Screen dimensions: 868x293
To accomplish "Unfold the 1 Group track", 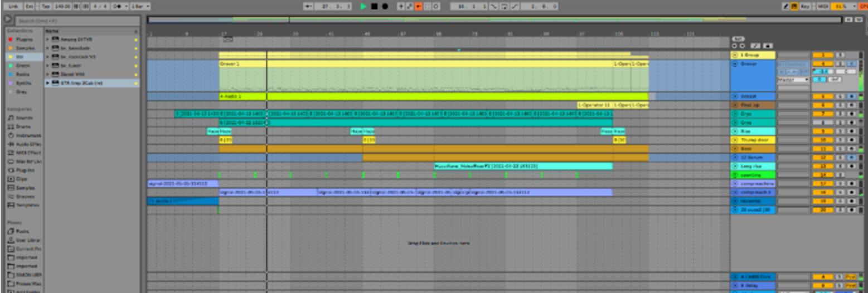I will 736,55.
